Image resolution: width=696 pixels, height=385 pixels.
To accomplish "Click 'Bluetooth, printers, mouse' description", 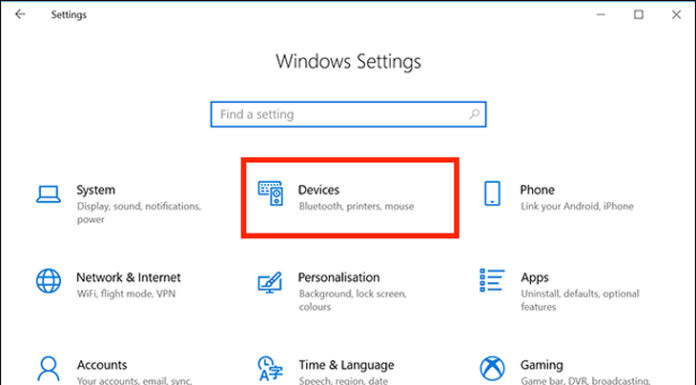I will (x=356, y=206).
